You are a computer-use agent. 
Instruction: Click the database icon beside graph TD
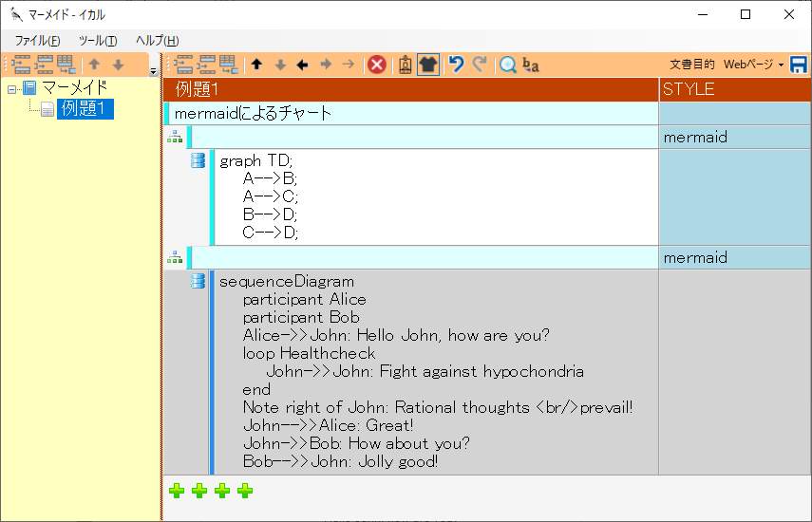tap(198, 160)
